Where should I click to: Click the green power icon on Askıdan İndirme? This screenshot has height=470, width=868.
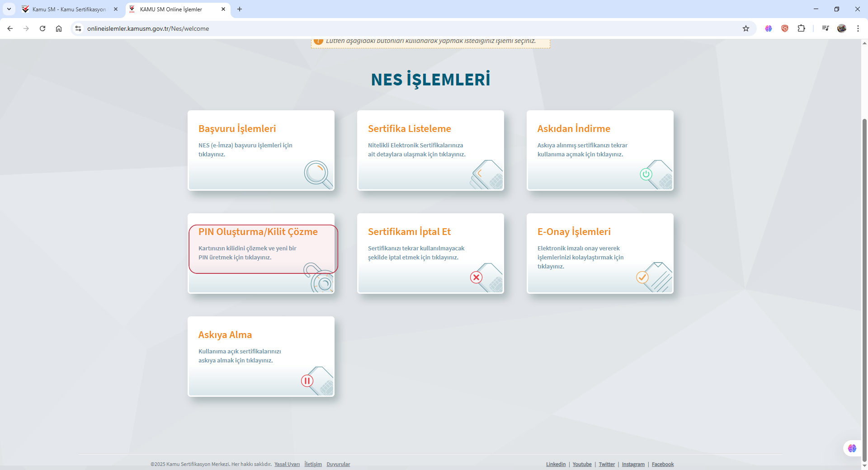click(646, 174)
